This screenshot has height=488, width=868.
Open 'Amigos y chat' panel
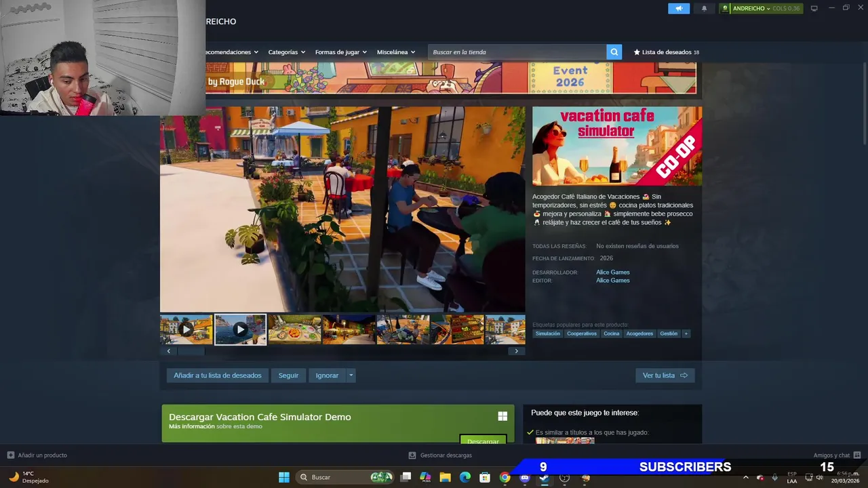point(837,455)
